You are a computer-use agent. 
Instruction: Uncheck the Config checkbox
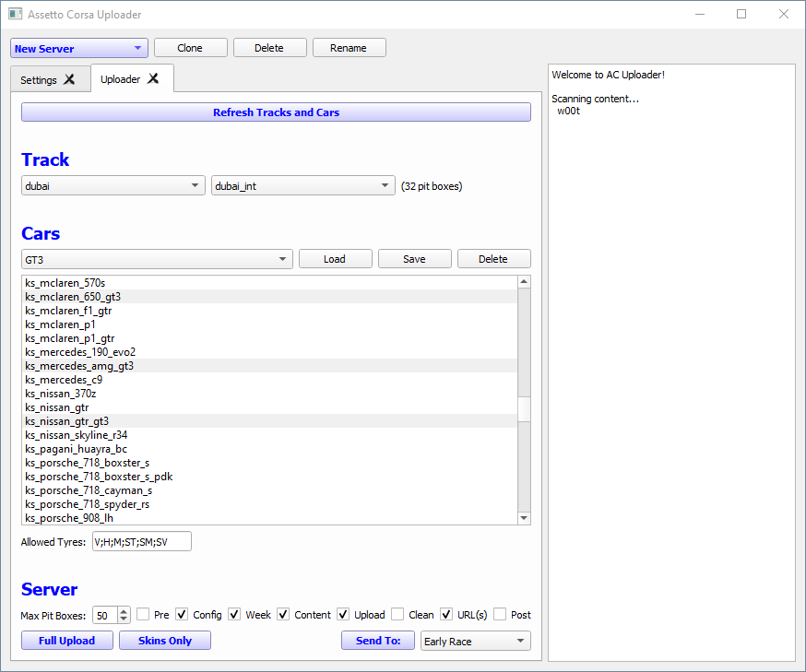(182, 614)
